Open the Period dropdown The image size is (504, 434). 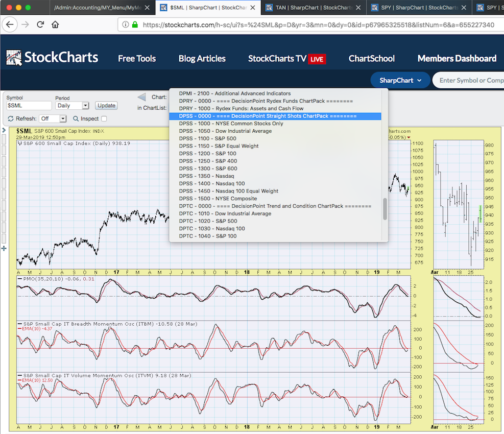(x=72, y=106)
